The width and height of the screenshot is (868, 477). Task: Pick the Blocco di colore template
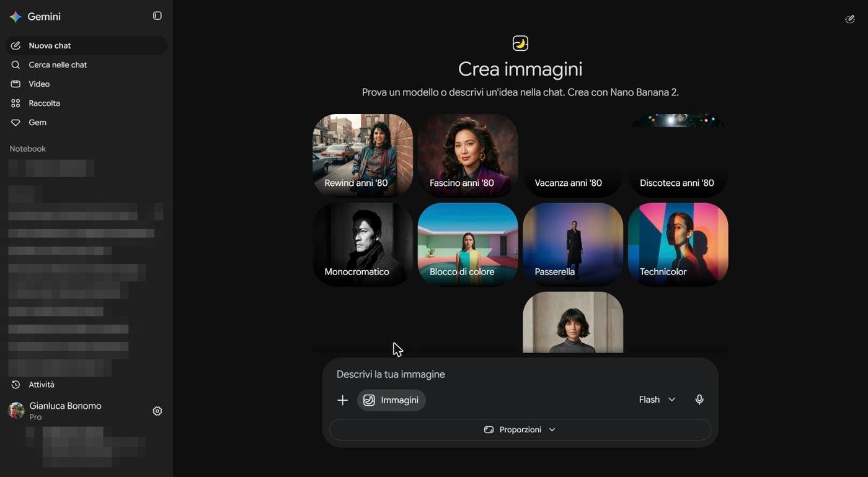pyautogui.click(x=468, y=245)
